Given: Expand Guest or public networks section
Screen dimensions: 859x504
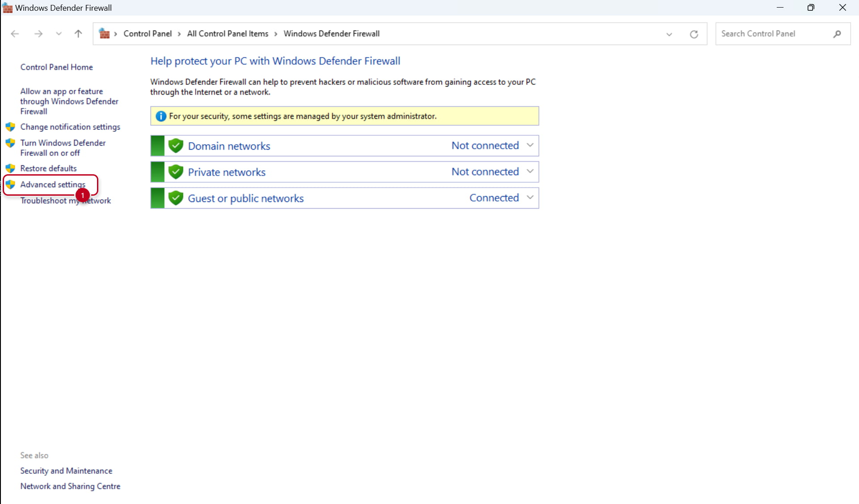Looking at the screenshot, I should click(530, 197).
